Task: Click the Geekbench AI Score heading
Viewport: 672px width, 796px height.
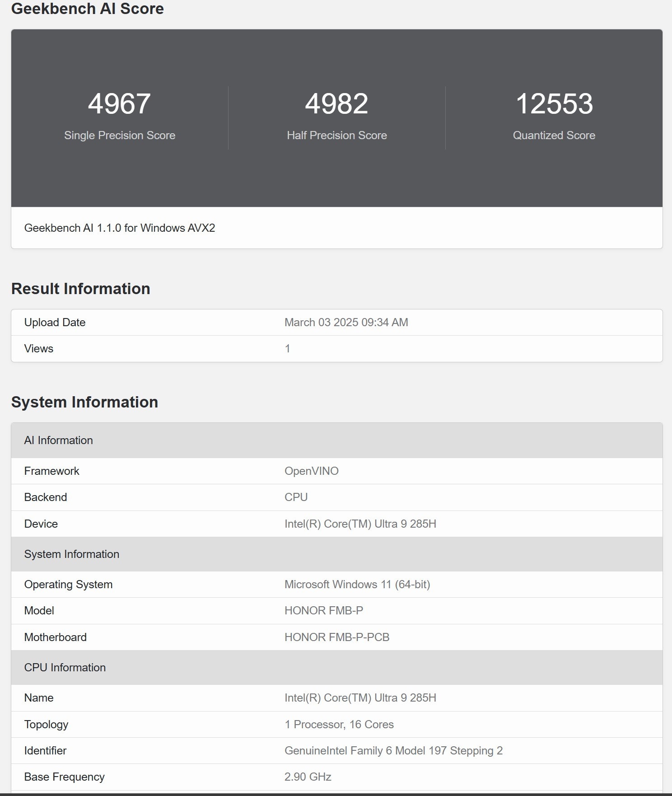Action: [87, 9]
